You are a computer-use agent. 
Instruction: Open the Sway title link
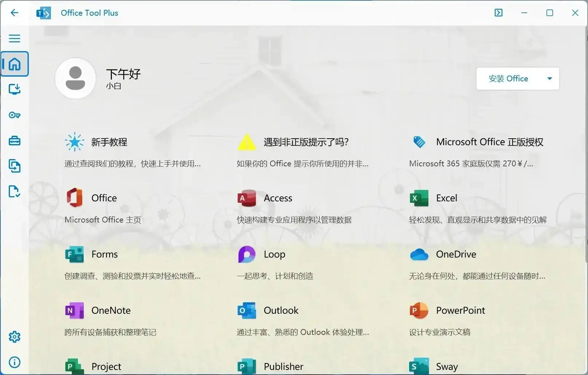pyautogui.click(x=447, y=367)
